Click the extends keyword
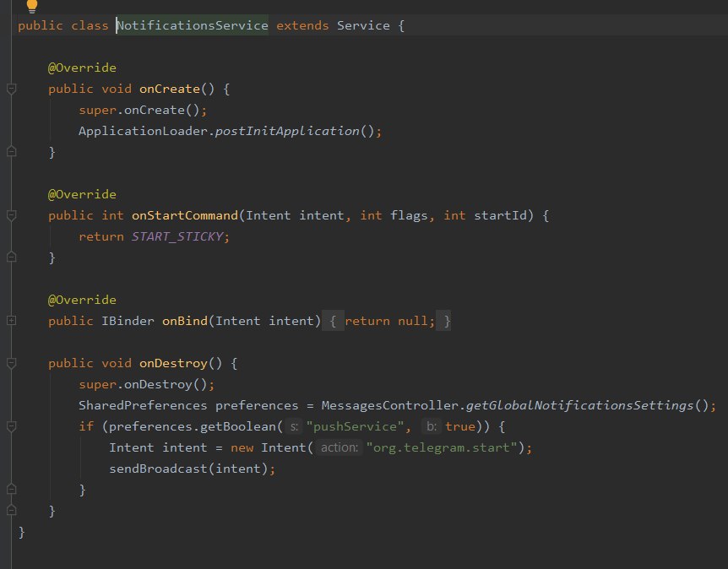728x569 pixels. (302, 25)
